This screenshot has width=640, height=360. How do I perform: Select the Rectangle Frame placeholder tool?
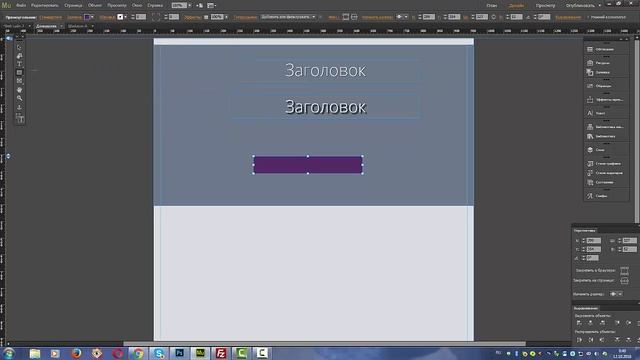(19, 81)
